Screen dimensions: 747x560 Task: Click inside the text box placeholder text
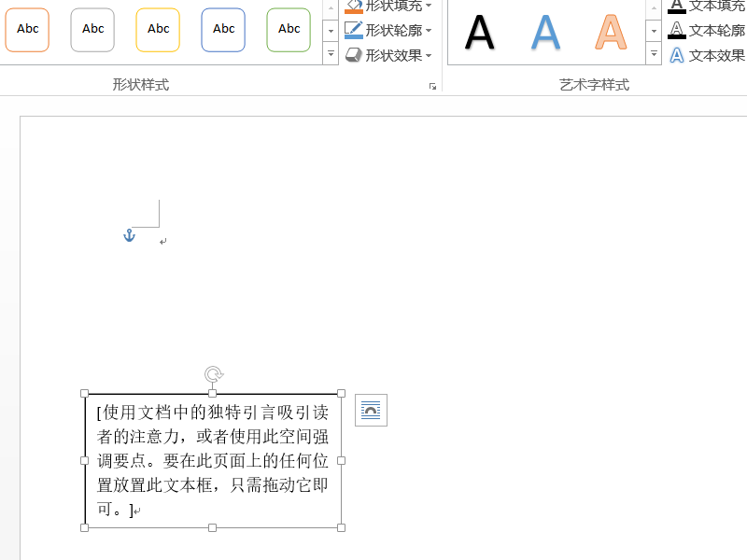pos(213,460)
